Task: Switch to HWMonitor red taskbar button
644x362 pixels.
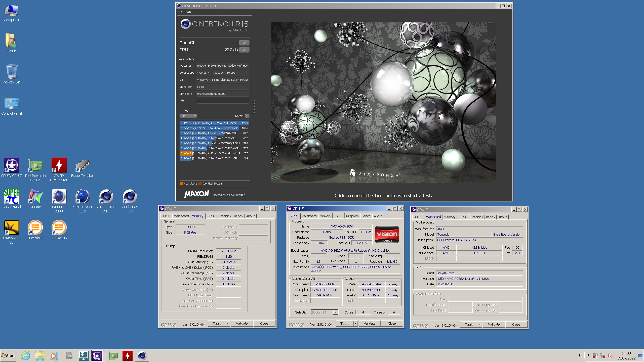Action: 128,356
